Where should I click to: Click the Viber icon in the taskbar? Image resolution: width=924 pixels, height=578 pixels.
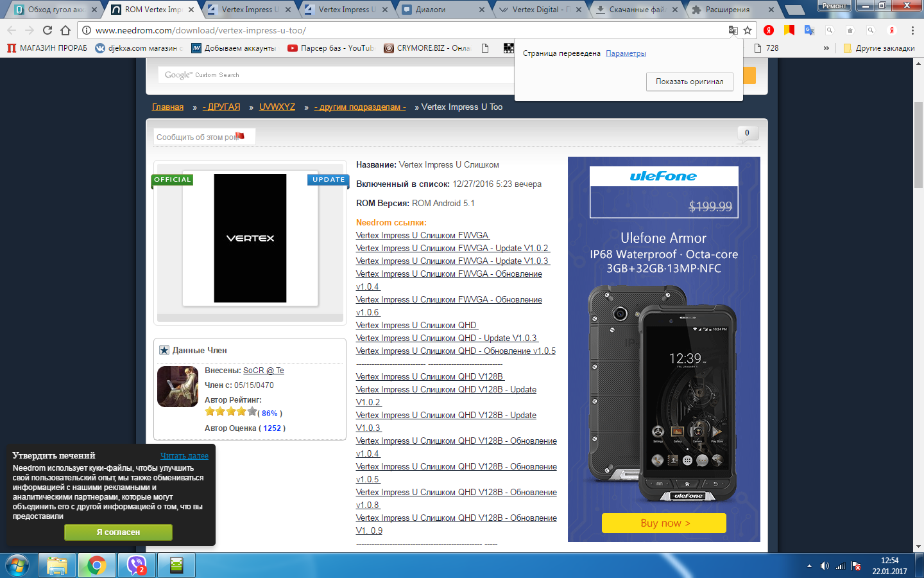click(x=136, y=565)
